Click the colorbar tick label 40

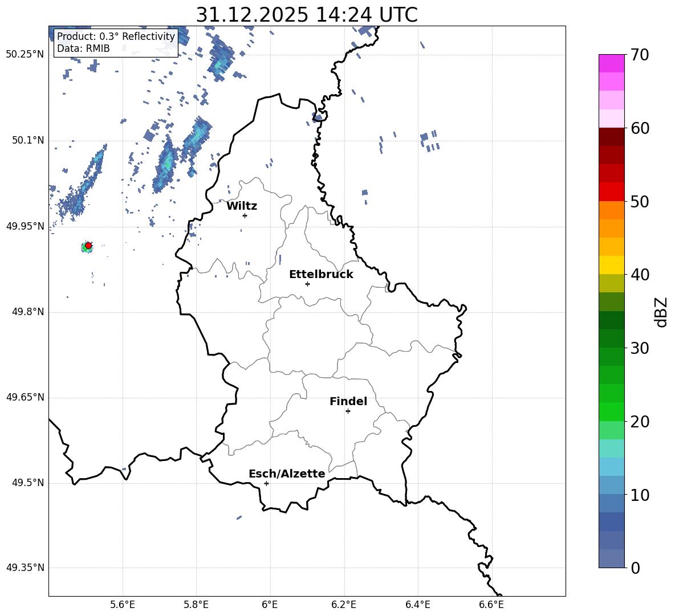point(640,275)
